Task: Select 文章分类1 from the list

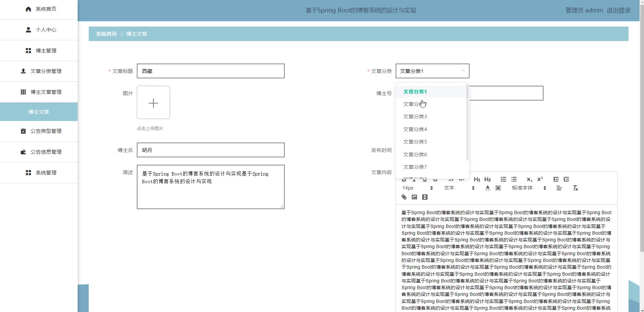Action: coord(431,91)
